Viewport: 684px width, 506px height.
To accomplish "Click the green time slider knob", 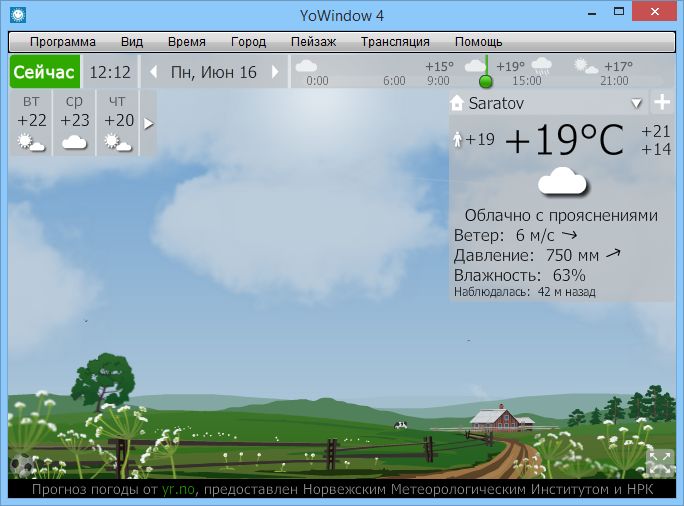I will coord(486,81).
